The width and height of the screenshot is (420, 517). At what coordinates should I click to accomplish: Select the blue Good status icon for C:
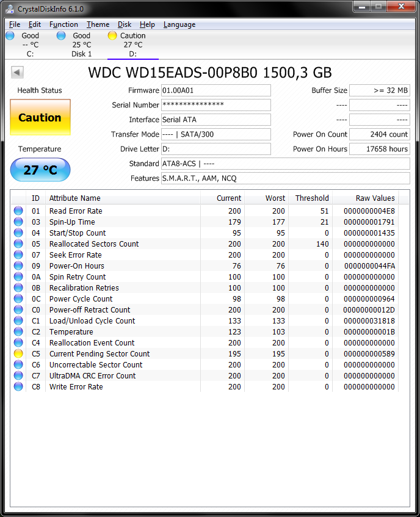10,35
